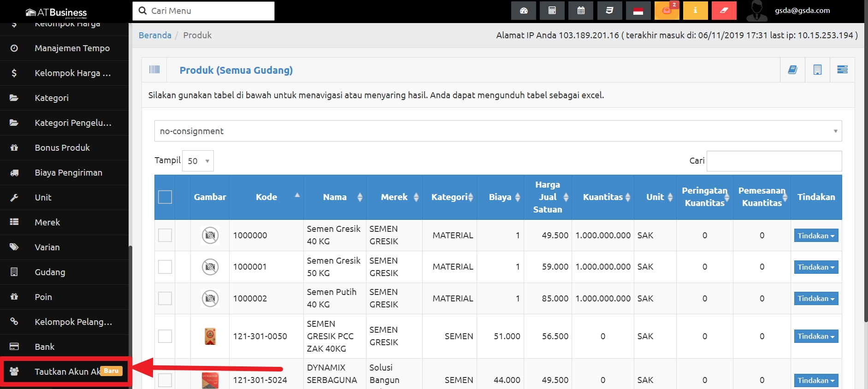The height and width of the screenshot is (389, 868).
Task: Click the list tasks icon in Produk header
Action: click(x=842, y=70)
